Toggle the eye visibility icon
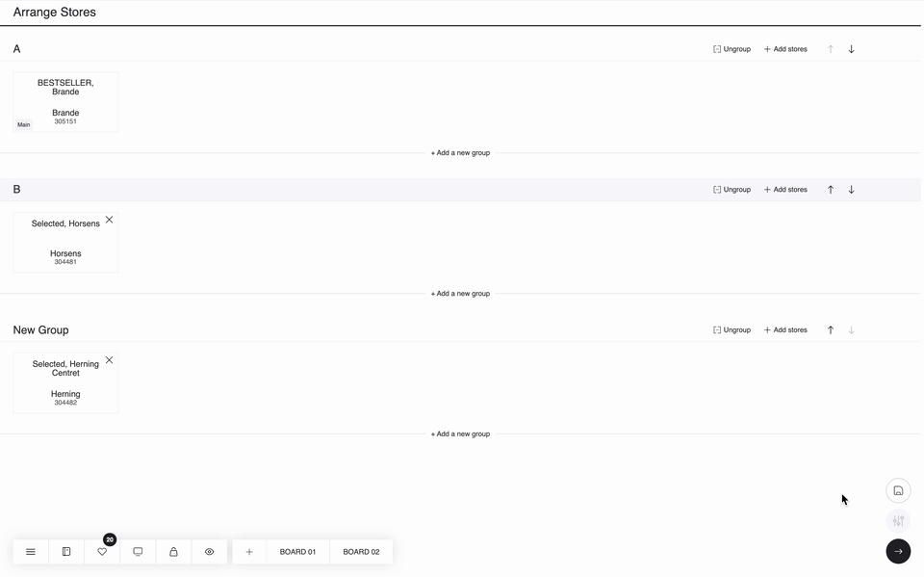Viewport: 924px width, 577px height. (209, 552)
